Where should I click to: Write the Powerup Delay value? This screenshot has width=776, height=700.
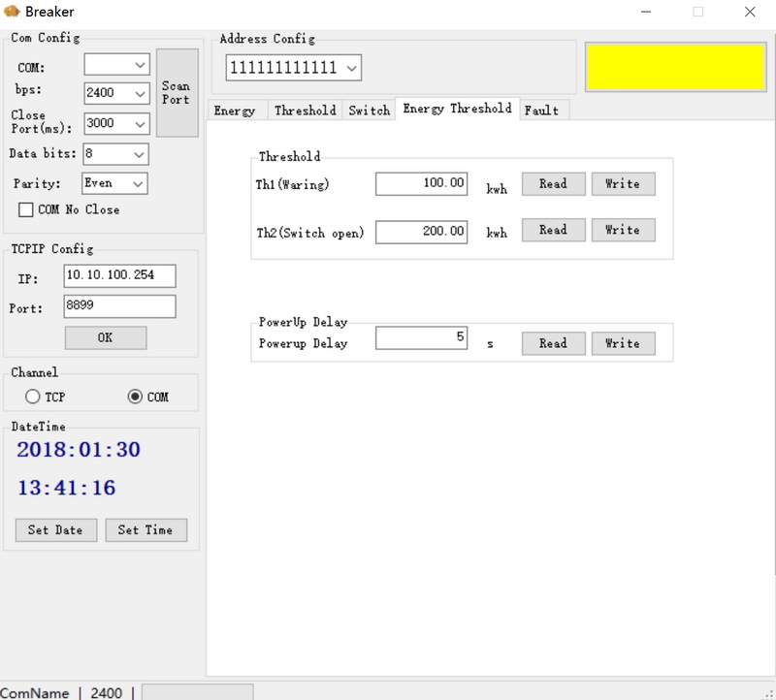pyautogui.click(x=623, y=343)
